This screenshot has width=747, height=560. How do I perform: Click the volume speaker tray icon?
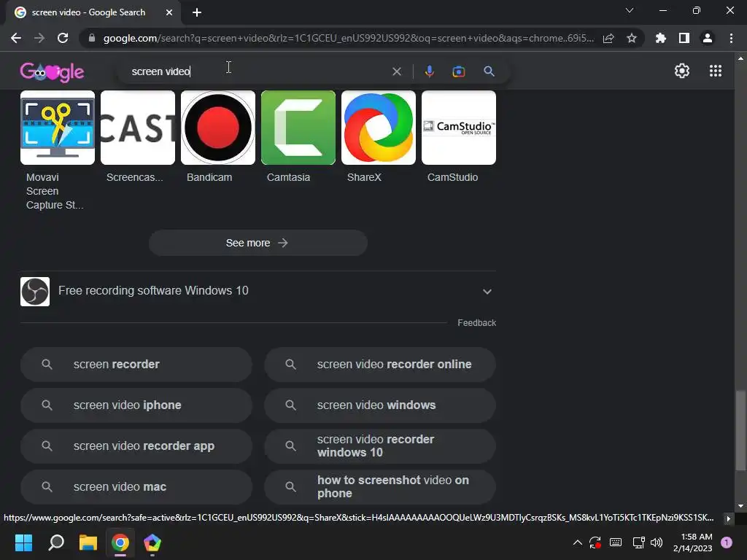(657, 542)
